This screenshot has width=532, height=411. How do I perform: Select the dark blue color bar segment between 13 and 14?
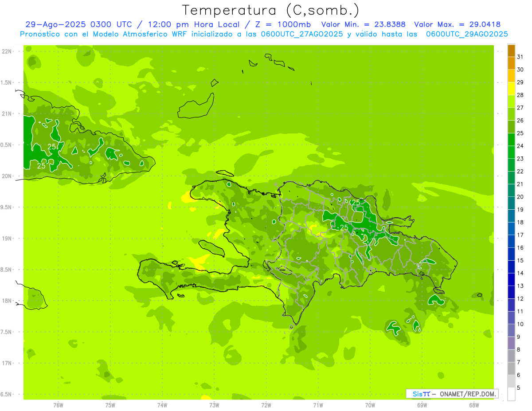point(511,279)
